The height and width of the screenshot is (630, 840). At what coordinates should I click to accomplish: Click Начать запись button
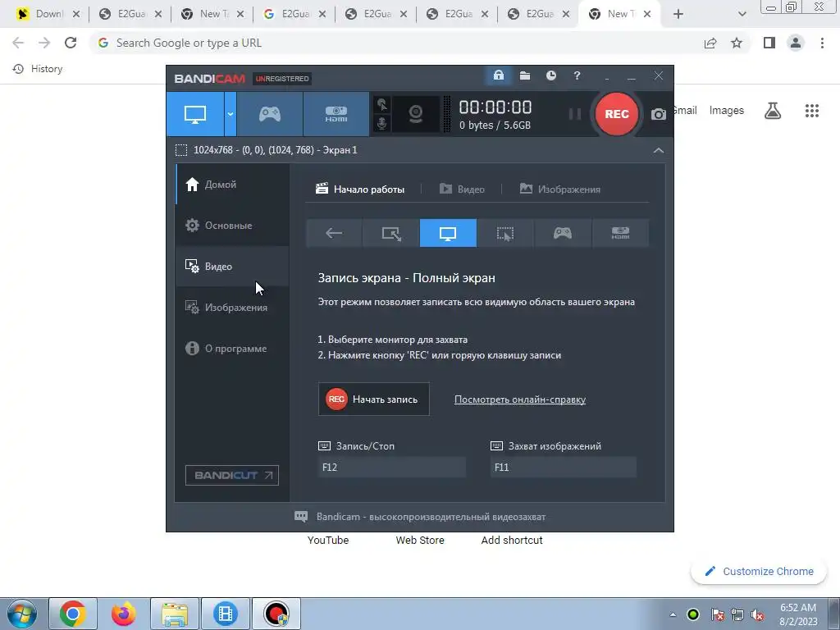pos(374,399)
